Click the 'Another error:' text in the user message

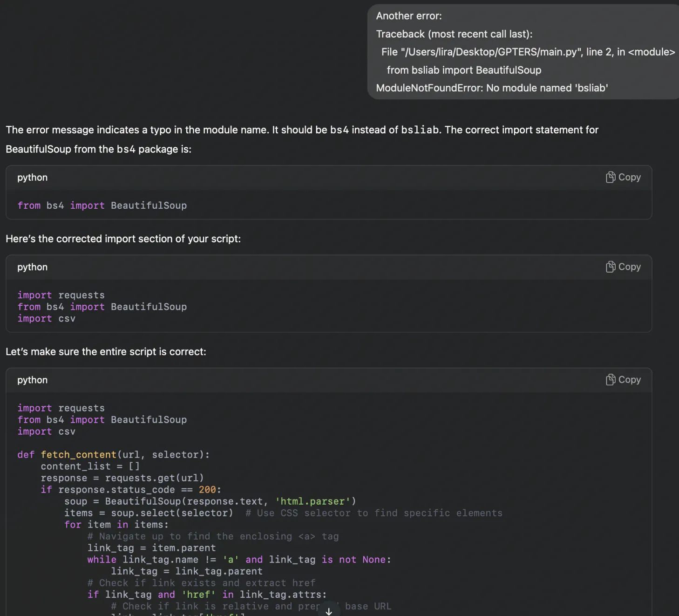click(x=409, y=16)
